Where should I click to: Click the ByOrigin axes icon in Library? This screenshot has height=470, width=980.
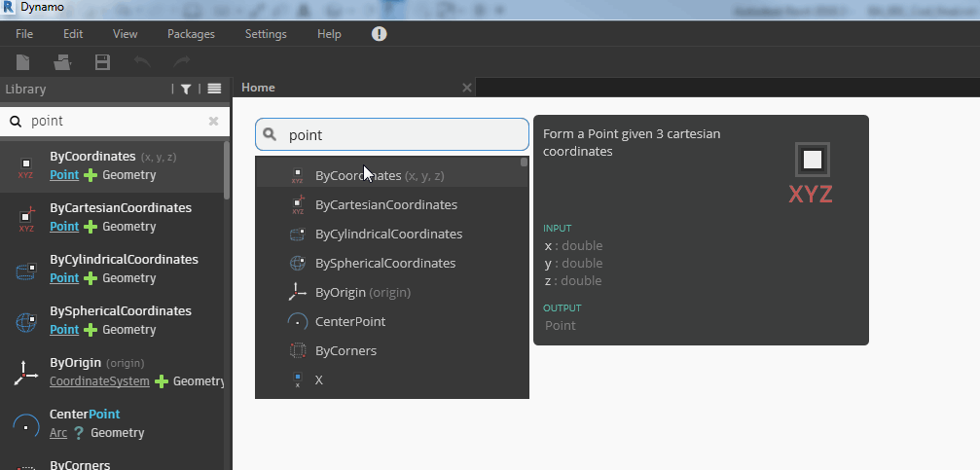point(25,372)
